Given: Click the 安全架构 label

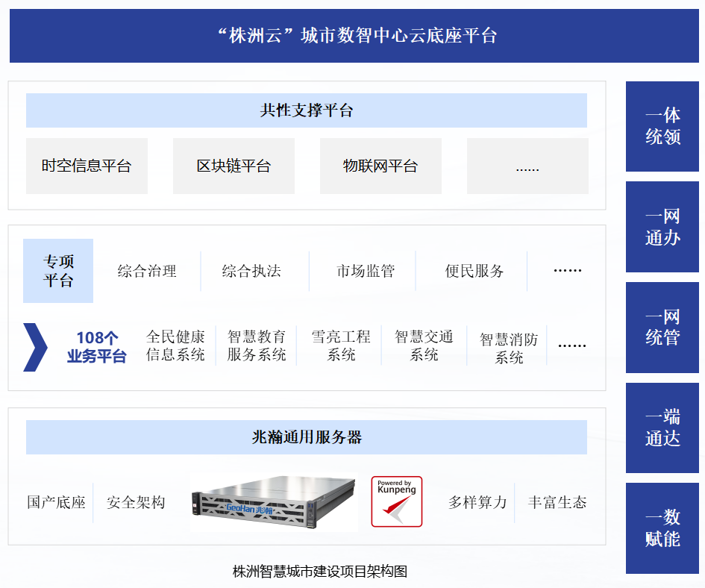Looking at the screenshot, I should (x=136, y=502).
